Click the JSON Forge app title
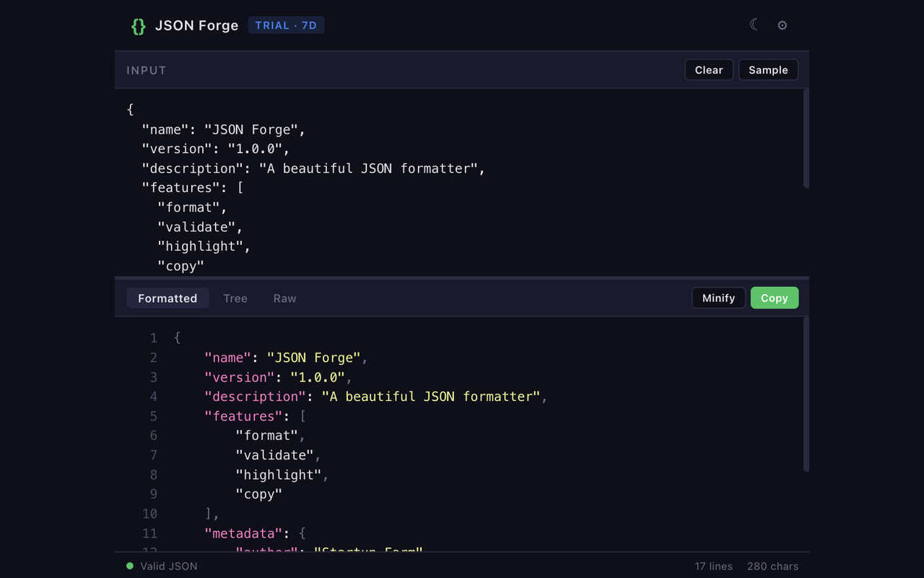The image size is (924, 578). (x=197, y=26)
